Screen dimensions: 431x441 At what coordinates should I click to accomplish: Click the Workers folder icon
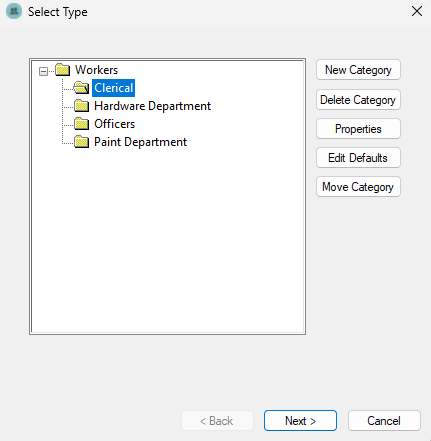pos(62,70)
